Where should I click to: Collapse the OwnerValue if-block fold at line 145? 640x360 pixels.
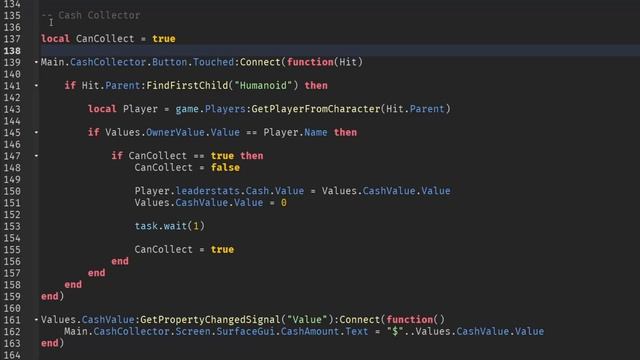[36, 132]
